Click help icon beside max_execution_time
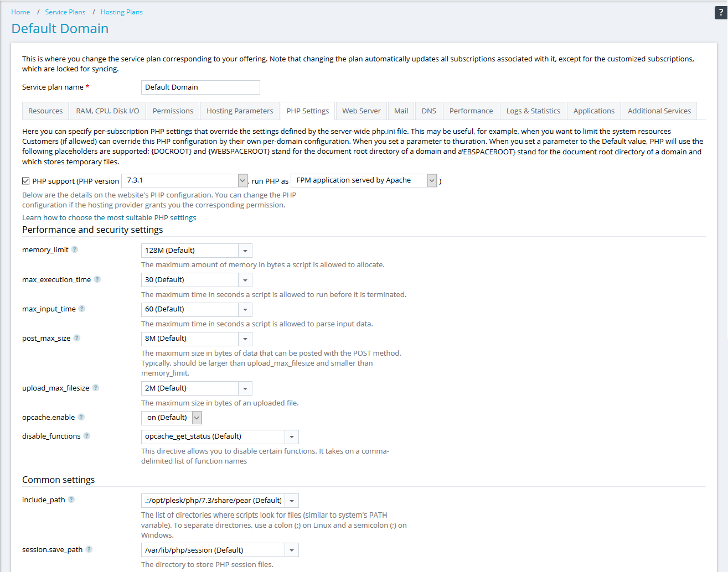728x572 pixels. [97, 279]
